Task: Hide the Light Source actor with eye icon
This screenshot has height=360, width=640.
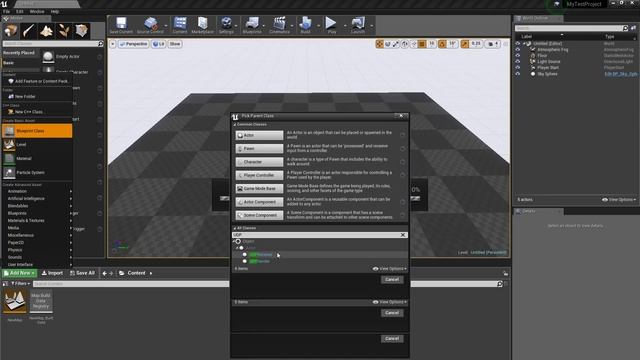Action: [x=518, y=62]
